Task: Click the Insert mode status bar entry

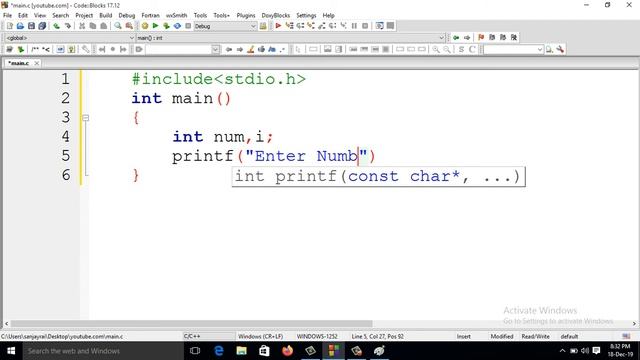Action: 464,336
